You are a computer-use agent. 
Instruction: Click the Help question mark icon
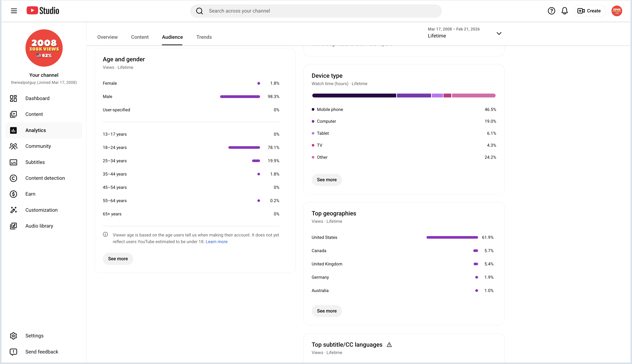[551, 11]
